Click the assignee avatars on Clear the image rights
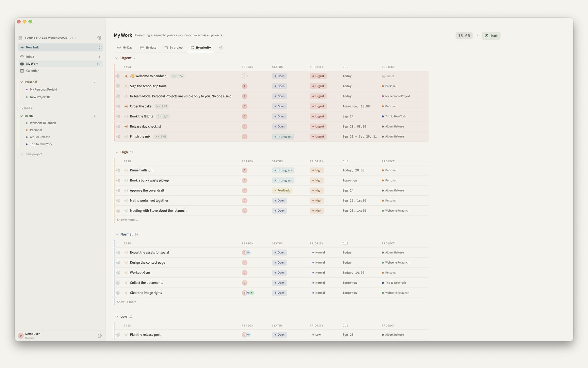Viewport: 588px width, 368px height. point(248,293)
